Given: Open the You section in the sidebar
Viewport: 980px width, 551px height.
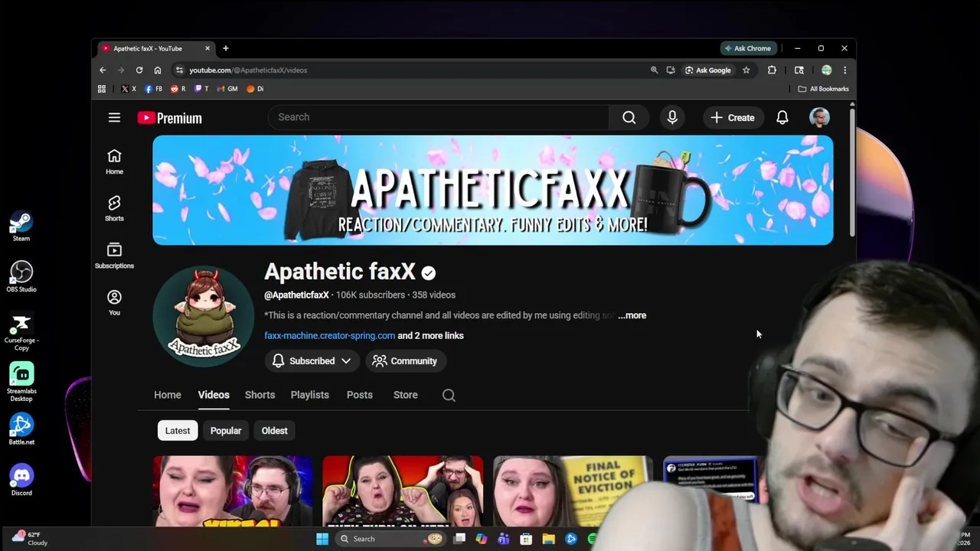Looking at the screenshot, I should (x=114, y=302).
